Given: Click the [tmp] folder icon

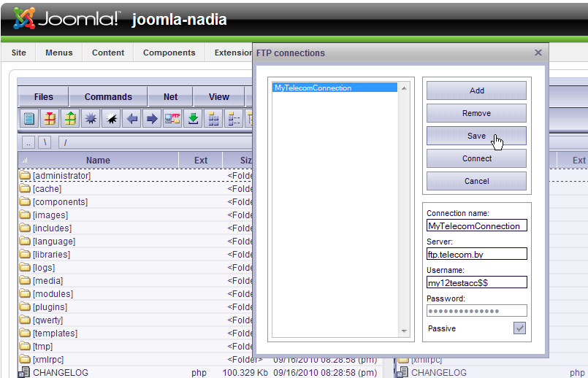Looking at the screenshot, I should click(25, 346).
